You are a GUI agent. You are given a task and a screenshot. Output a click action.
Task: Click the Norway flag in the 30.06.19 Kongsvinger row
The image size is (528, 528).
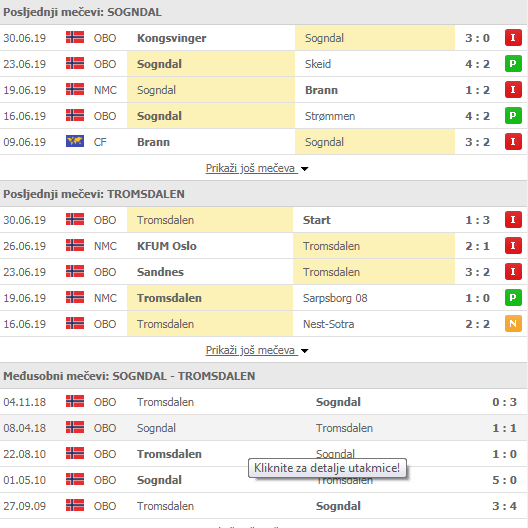pyautogui.click(x=75, y=37)
